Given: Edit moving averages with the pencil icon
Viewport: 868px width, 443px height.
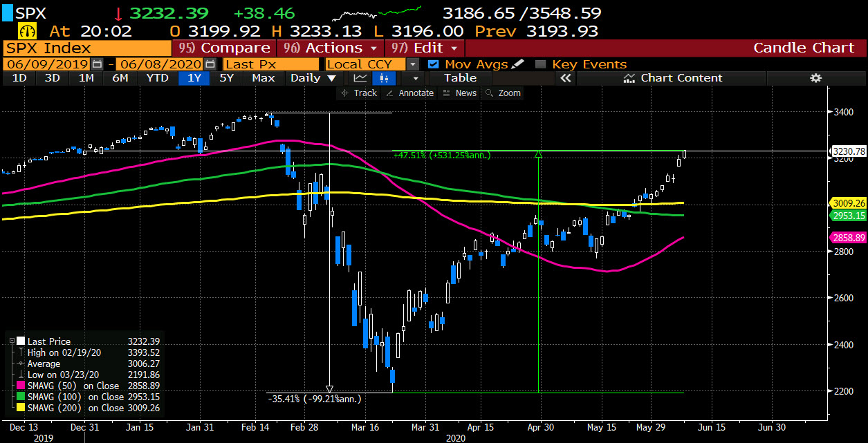Looking at the screenshot, I should click(x=518, y=64).
